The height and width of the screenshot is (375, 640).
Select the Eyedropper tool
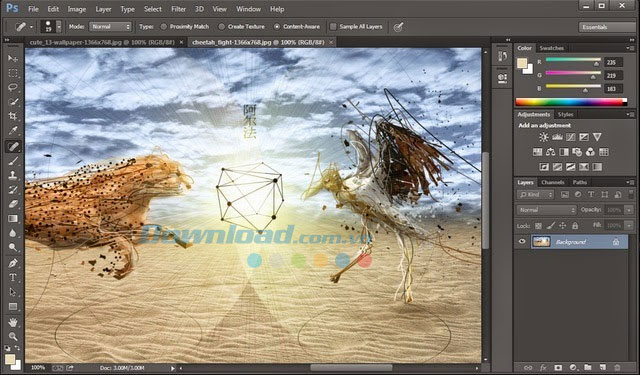[13, 131]
